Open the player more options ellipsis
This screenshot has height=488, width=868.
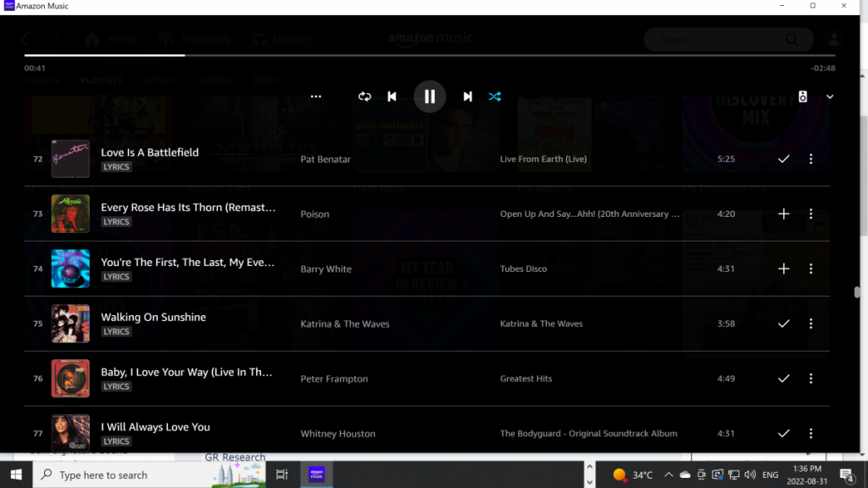pos(315,97)
